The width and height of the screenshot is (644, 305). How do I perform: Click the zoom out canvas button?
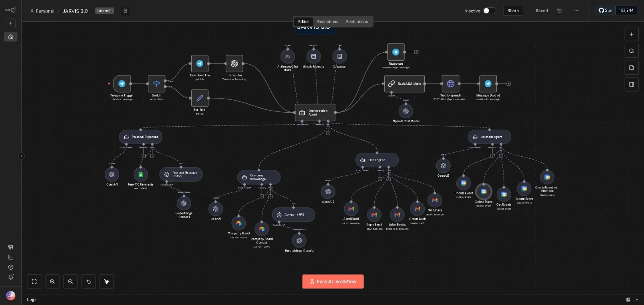[x=70, y=282]
